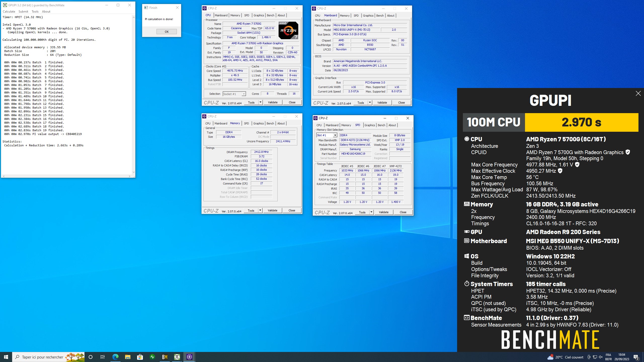Click the 2.970 s score banner
Image resolution: width=644 pixels, height=362 pixels.
pos(581,122)
